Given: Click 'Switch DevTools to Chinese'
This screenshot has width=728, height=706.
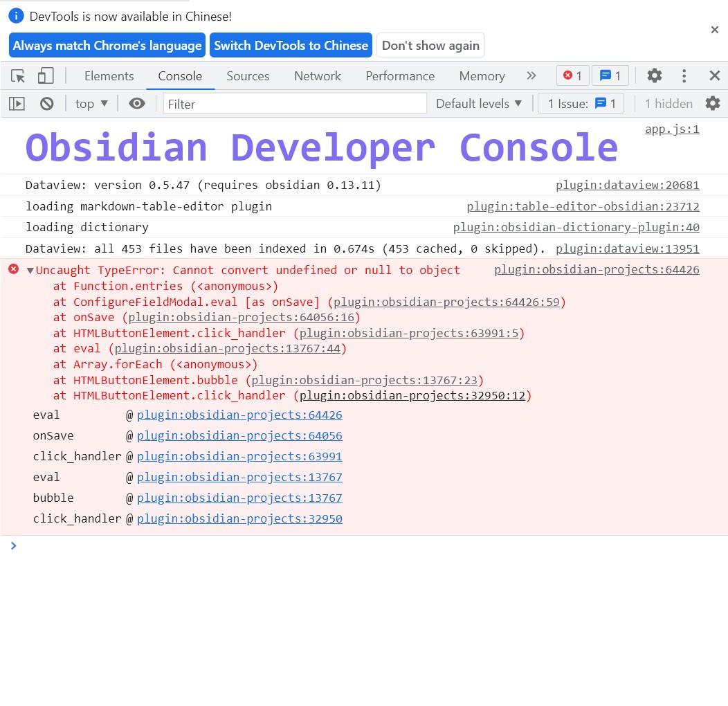Looking at the screenshot, I should click(x=291, y=45).
